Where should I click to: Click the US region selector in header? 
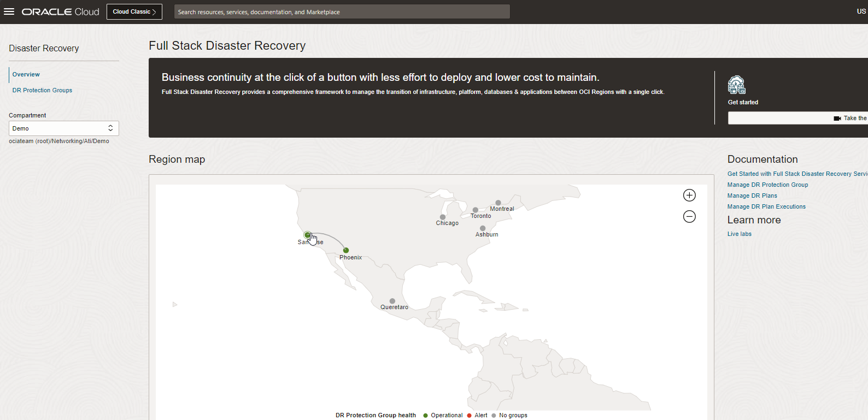click(861, 11)
